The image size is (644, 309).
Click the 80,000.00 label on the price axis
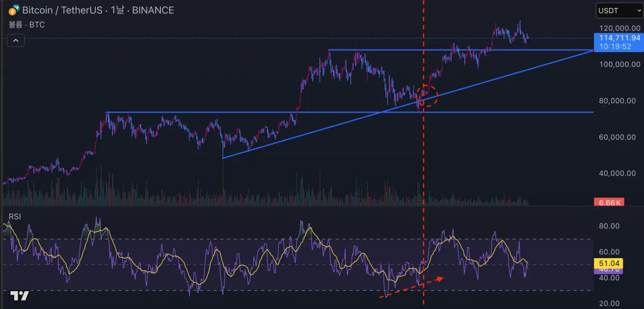pyautogui.click(x=618, y=101)
